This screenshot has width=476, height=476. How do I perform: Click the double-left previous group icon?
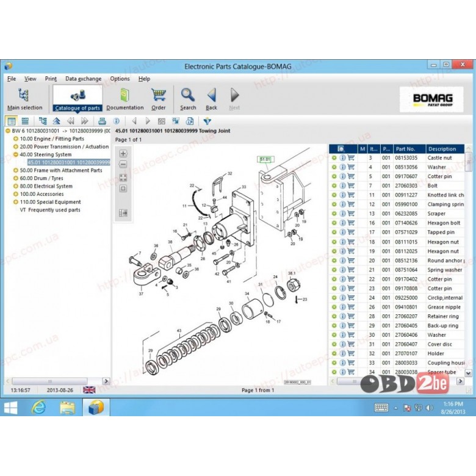coord(70,121)
